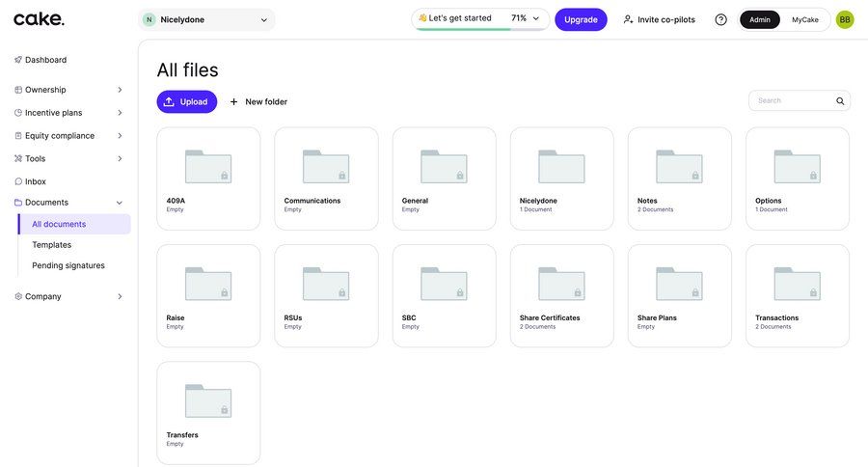868x467 pixels.
Task: Click the Cake logo
Action: [x=39, y=19]
